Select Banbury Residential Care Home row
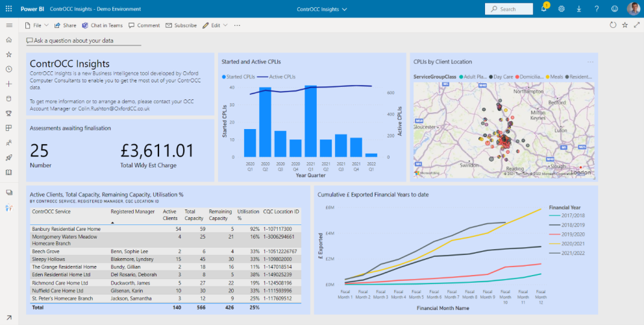The image size is (644, 325). tap(166, 229)
